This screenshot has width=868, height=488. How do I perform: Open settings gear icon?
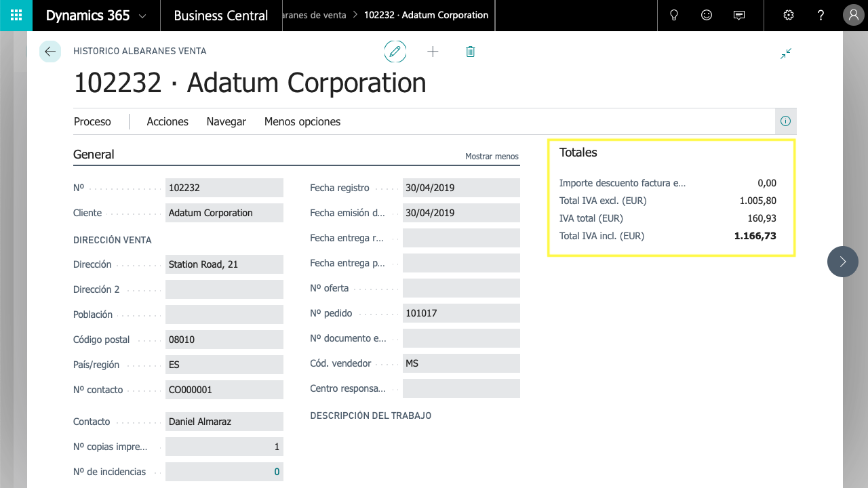click(x=788, y=16)
